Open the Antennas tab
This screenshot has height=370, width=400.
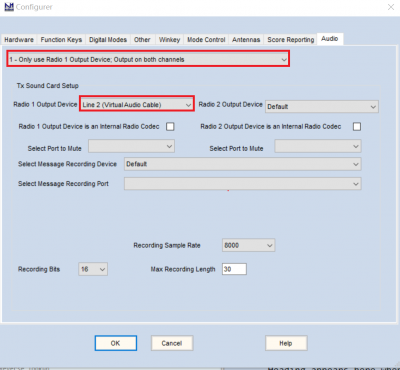pyautogui.click(x=246, y=40)
